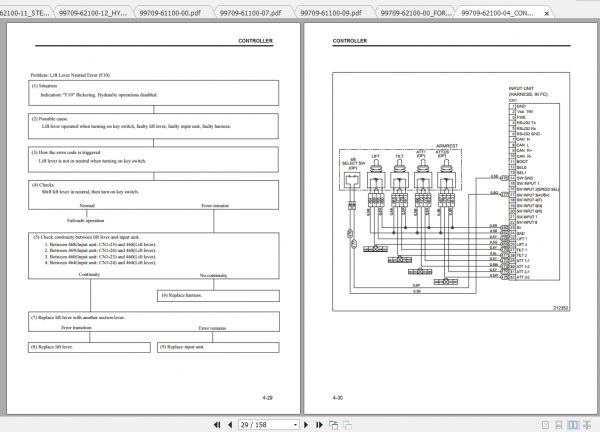Toggle the two-page facing view
The image size is (600, 432).
click(x=573, y=425)
